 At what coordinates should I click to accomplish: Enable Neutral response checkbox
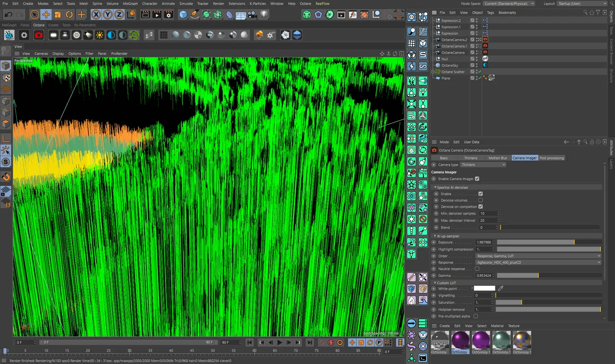click(477, 269)
